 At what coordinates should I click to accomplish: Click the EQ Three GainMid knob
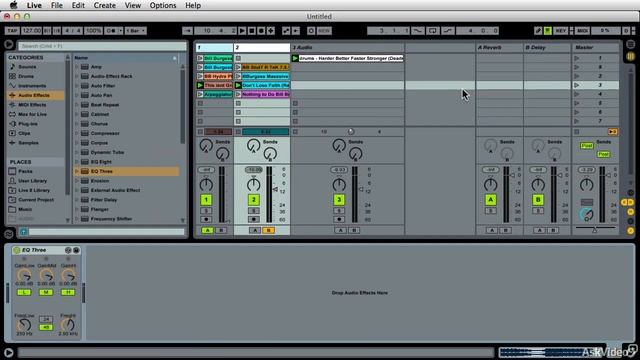coord(46,276)
